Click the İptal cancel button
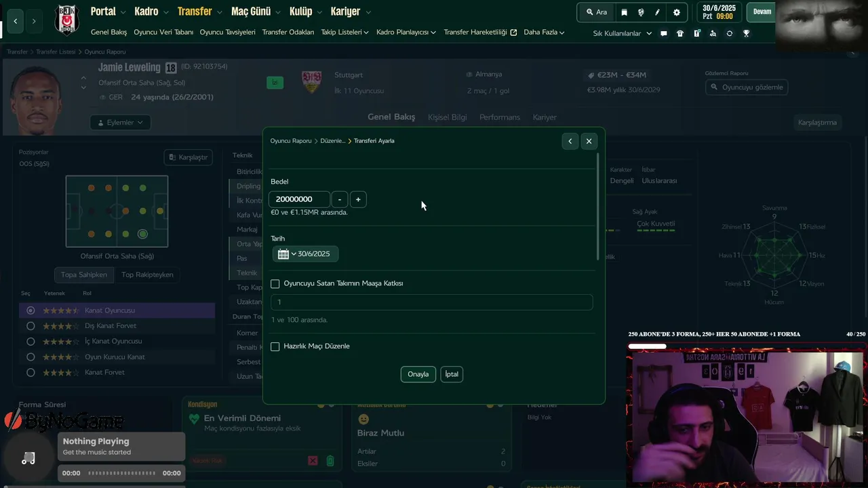868x488 pixels. [x=452, y=374]
